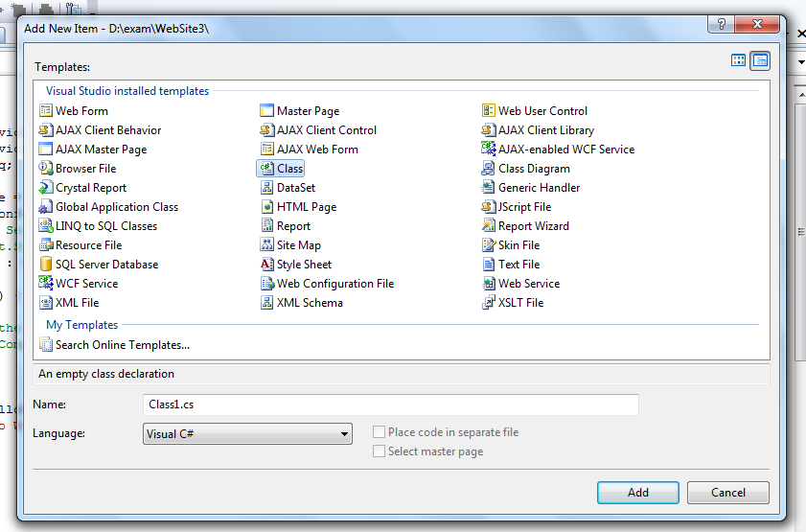Viewport: 806px width, 532px height.
Task: Pick the XSLT File template icon
Action: click(x=489, y=303)
